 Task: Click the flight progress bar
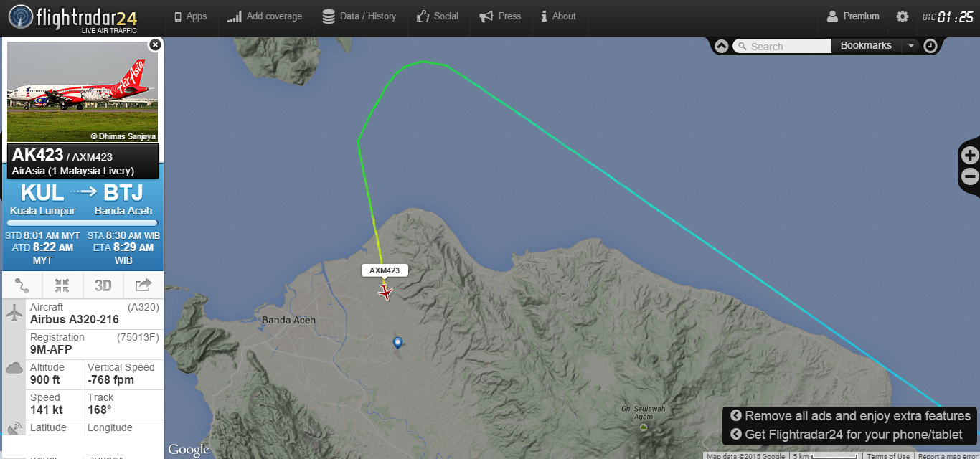(83, 223)
